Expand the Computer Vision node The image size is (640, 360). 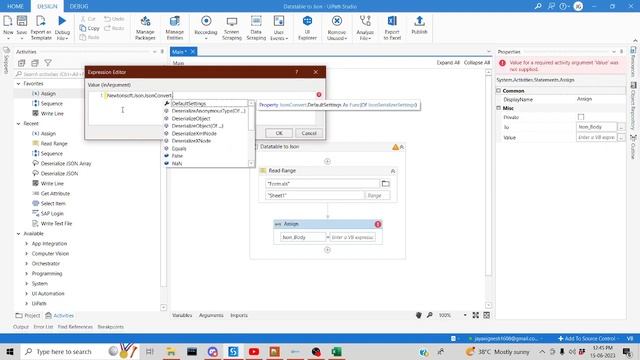pos(27,254)
